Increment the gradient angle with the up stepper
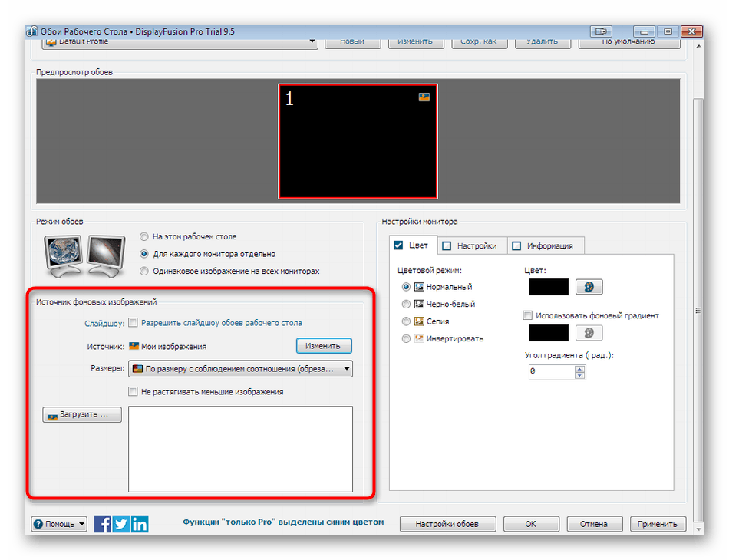 tap(580, 369)
